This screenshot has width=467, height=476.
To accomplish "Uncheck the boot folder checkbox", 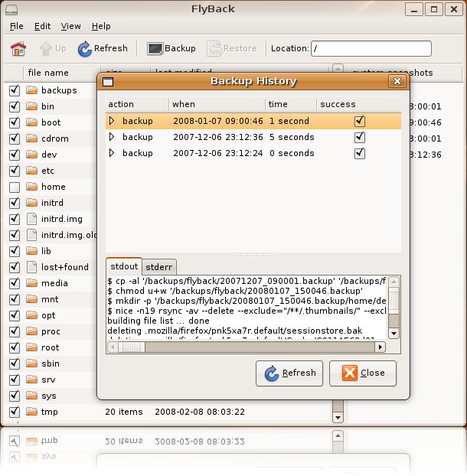I will pos(15,122).
